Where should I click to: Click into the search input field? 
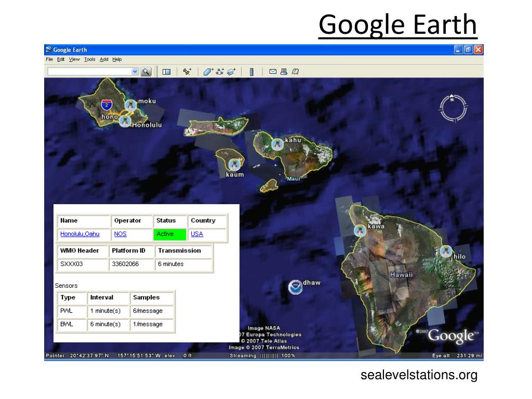coord(89,72)
